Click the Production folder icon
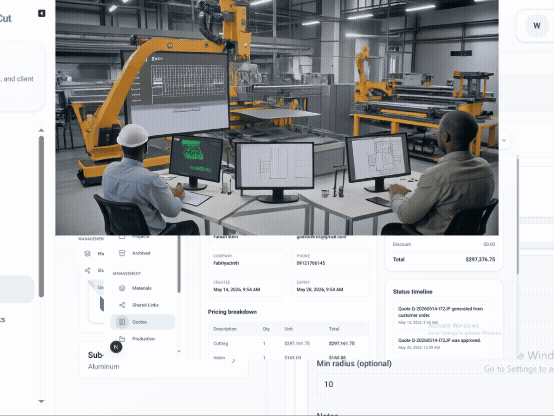This screenshot has width=554, height=416. [122, 339]
